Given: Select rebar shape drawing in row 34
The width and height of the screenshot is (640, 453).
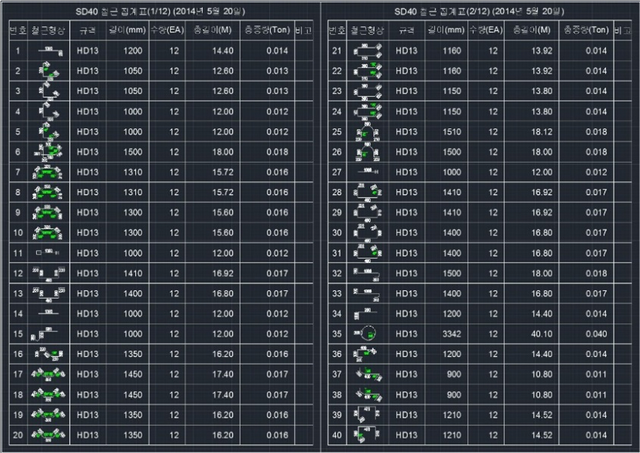Looking at the screenshot, I should tap(365, 313).
